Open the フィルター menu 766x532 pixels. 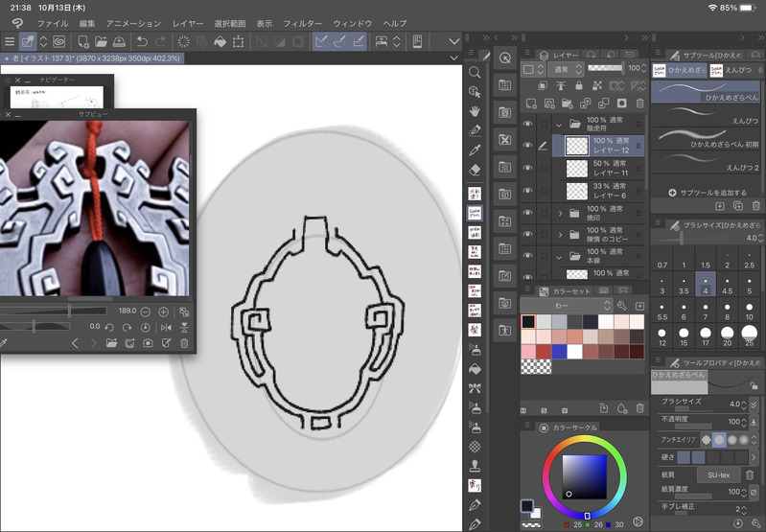[x=303, y=22]
